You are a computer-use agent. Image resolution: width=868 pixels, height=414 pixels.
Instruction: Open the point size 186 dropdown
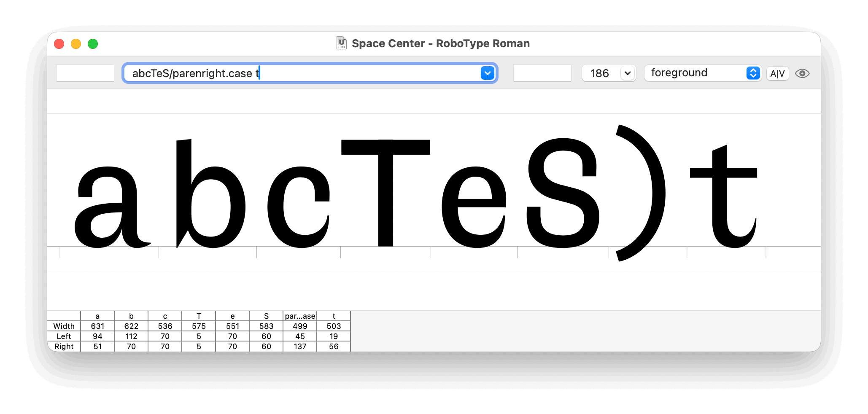click(627, 73)
